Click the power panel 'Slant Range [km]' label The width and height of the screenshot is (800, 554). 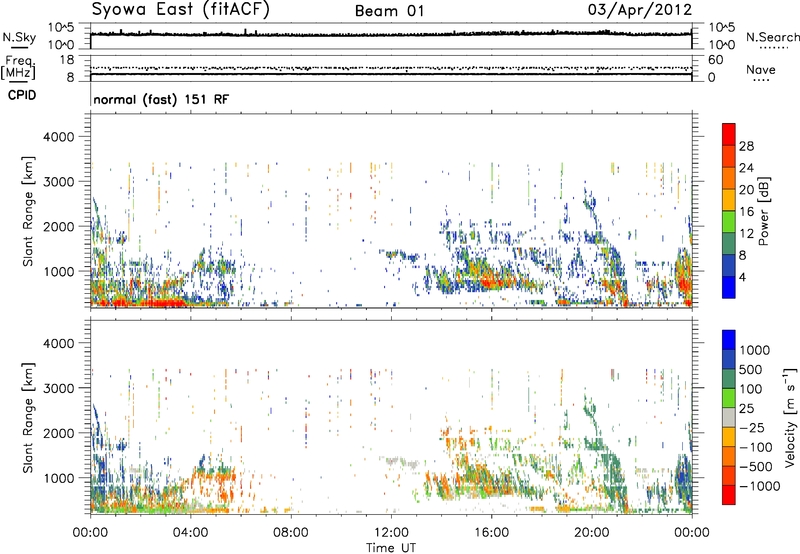click(28, 211)
